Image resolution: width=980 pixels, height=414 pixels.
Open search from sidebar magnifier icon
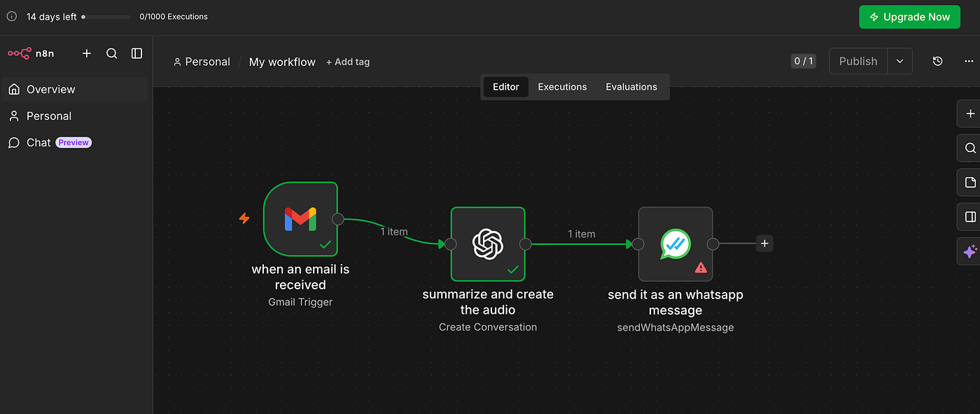tap(111, 53)
